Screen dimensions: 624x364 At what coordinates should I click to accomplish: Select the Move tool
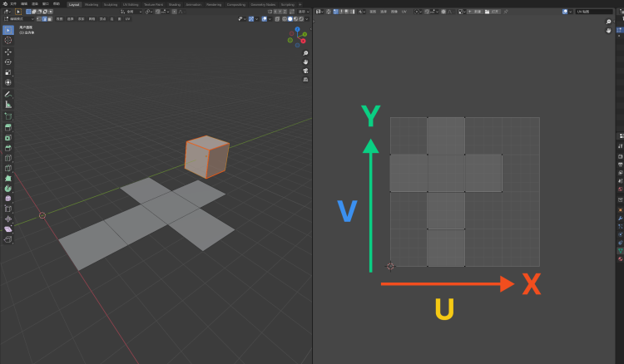pyautogui.click(x=8, y=52)
